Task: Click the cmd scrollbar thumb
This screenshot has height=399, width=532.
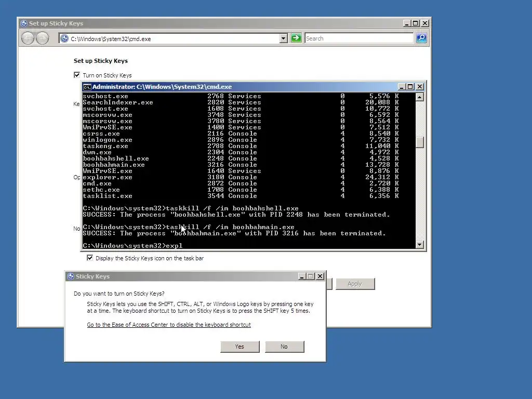Action: (x=420, y=142)
